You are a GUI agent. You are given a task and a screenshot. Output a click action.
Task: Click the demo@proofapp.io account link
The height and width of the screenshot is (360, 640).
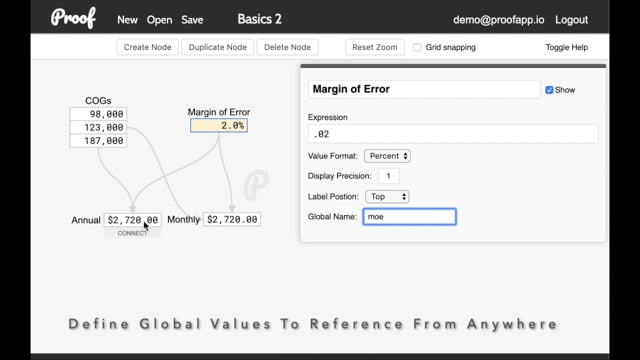[x=498, y=20]
